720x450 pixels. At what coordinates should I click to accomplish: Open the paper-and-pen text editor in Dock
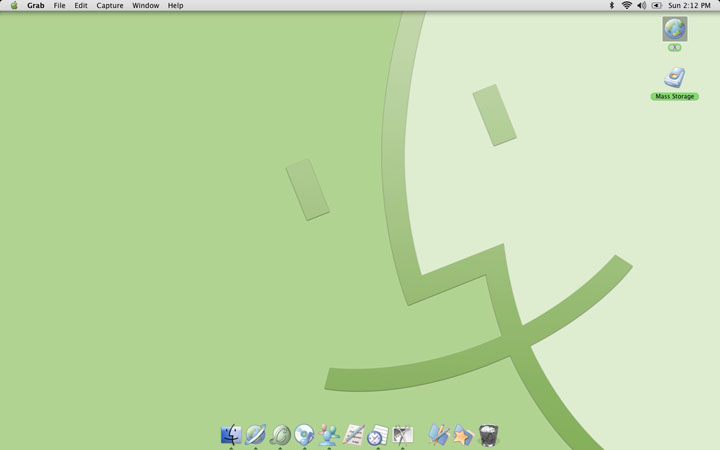[x=354, y=434]
